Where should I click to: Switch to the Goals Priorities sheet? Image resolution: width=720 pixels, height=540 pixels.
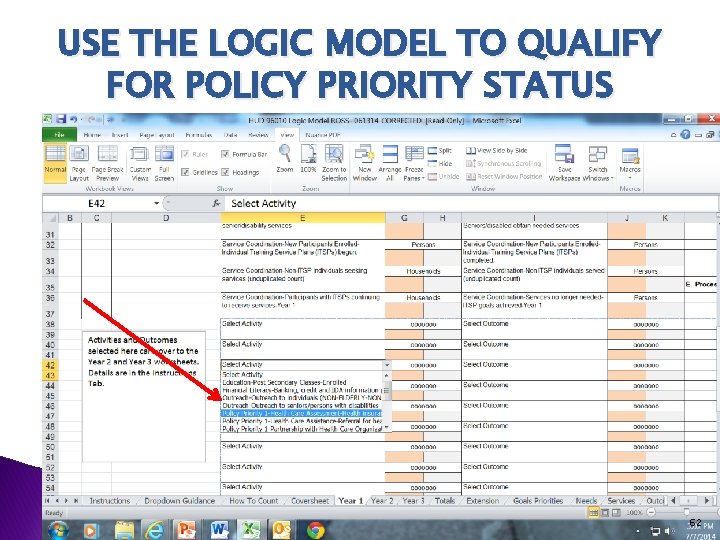click(538, 501)
